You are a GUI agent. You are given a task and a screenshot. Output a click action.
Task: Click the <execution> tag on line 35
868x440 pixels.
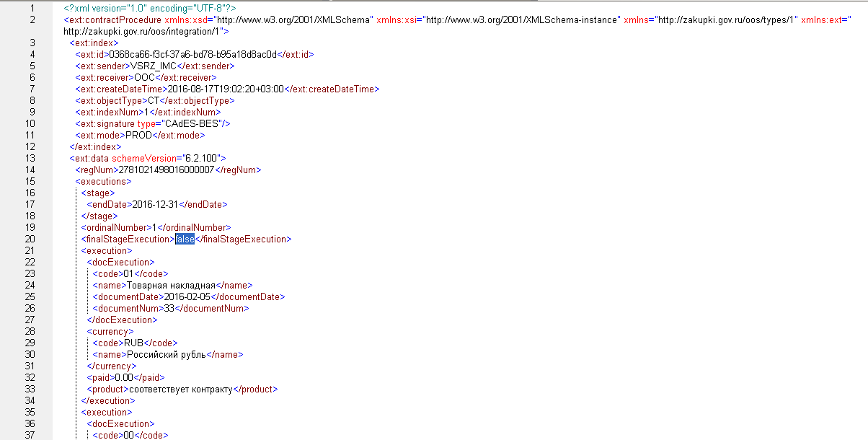[107, 412]
